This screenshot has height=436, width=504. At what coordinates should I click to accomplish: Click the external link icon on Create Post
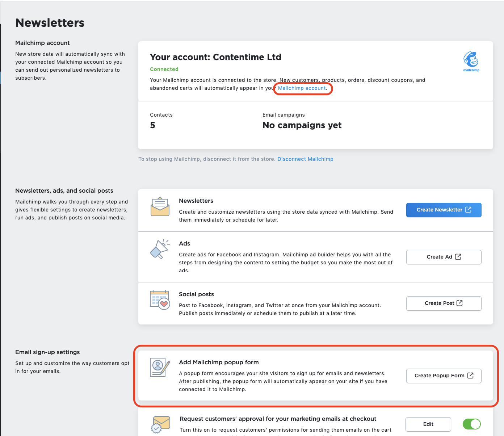point(459,303)
